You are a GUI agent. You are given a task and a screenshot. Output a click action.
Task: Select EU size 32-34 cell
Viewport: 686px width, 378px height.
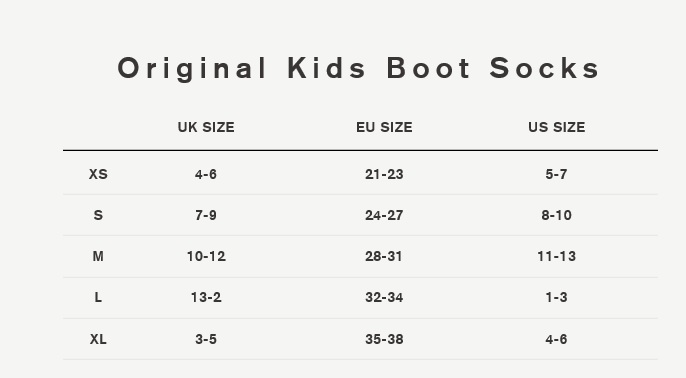point(384,298)
